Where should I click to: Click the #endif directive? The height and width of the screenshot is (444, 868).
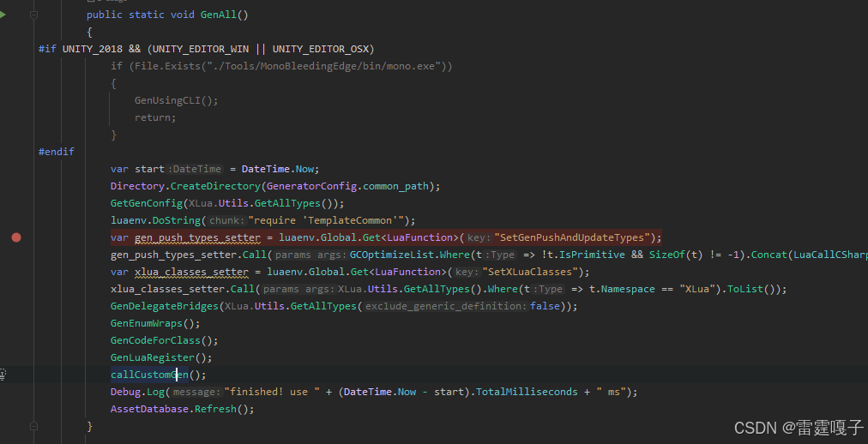point(56,152)
